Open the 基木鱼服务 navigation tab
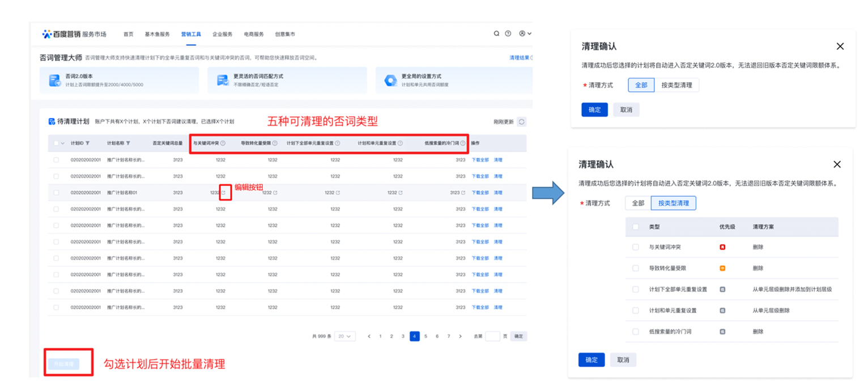 tap(157, 35)
